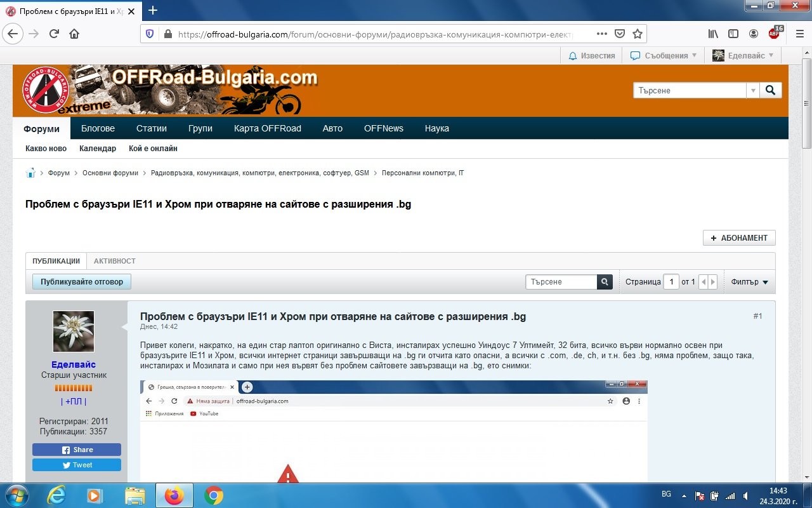Open the Блогове navigation tab
This screenshot has width=812, height=508.
98,128
